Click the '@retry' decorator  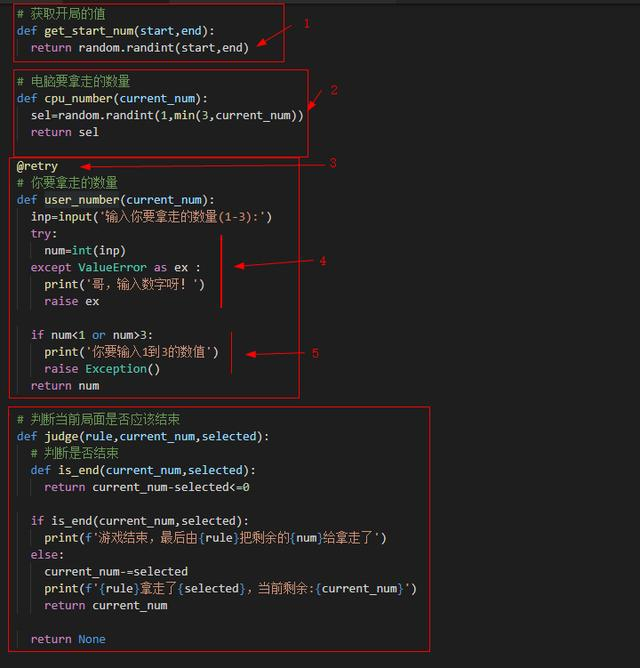(37, 166)
